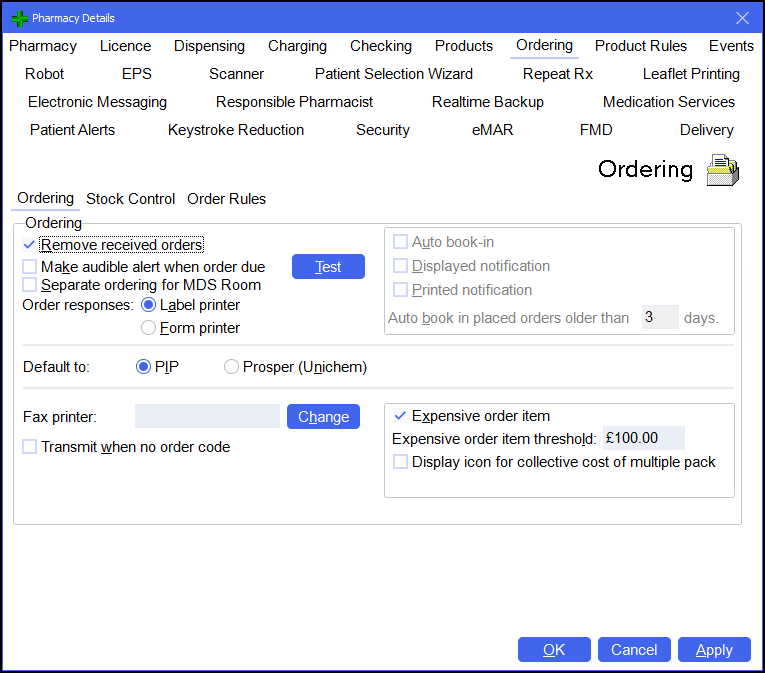Switch to the Stock Control sub-tab

(131, 199)
